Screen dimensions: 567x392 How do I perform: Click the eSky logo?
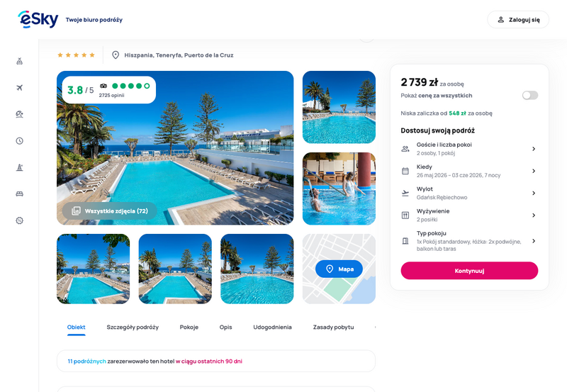pos(38,20)
